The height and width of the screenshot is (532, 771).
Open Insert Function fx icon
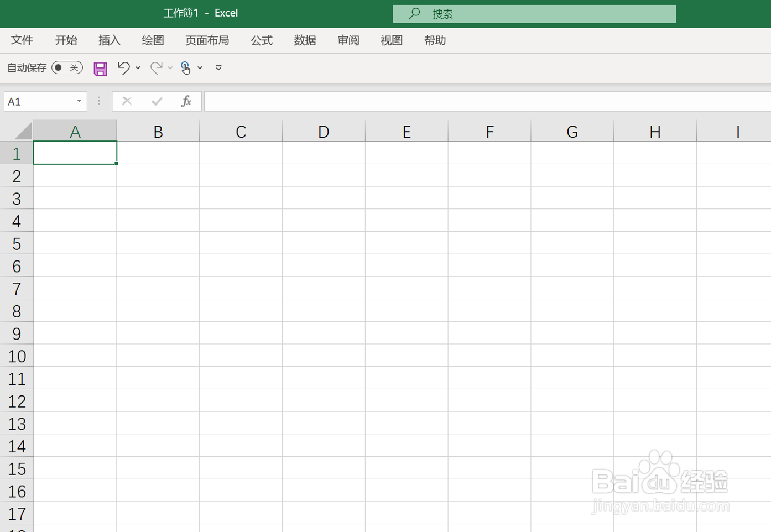pyautogui.click(x=186, y=101)
